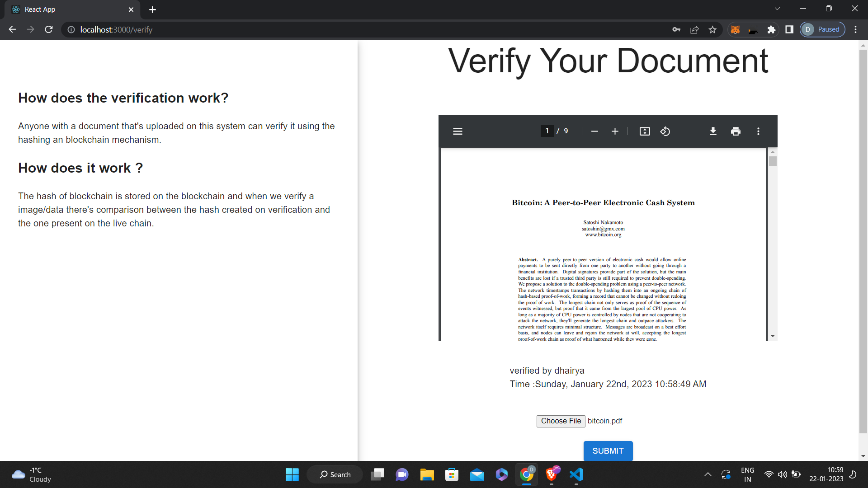868x488 pixels.
Task: Open Chrome three-dot menu
Action: pyautogui.click(x=855, y=30)
